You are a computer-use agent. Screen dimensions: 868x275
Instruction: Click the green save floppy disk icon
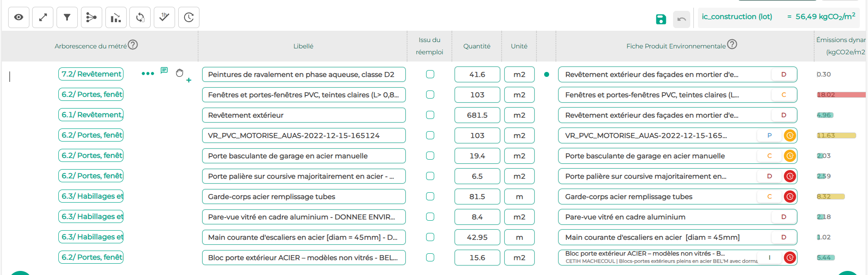point(661,19)
